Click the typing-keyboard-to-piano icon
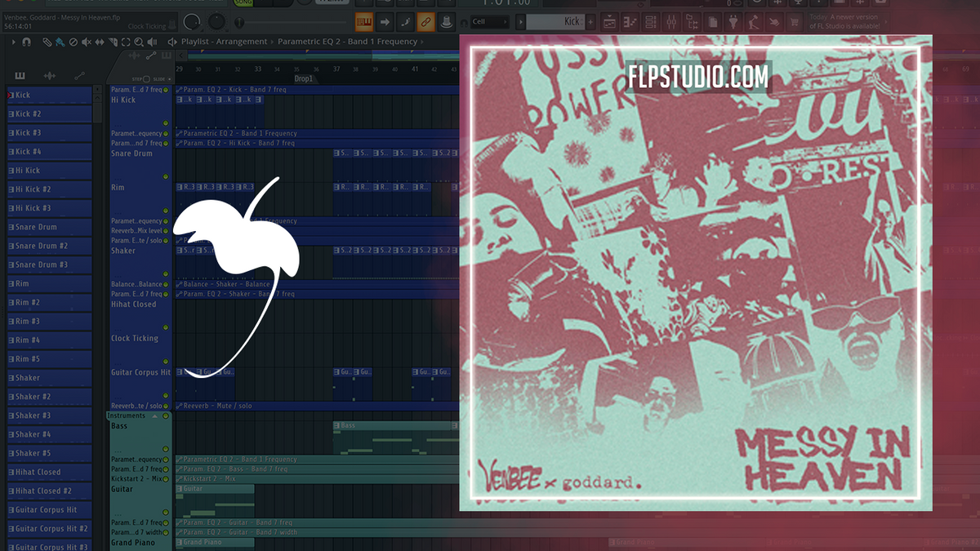980x551 pixels. tap(363, 22)
